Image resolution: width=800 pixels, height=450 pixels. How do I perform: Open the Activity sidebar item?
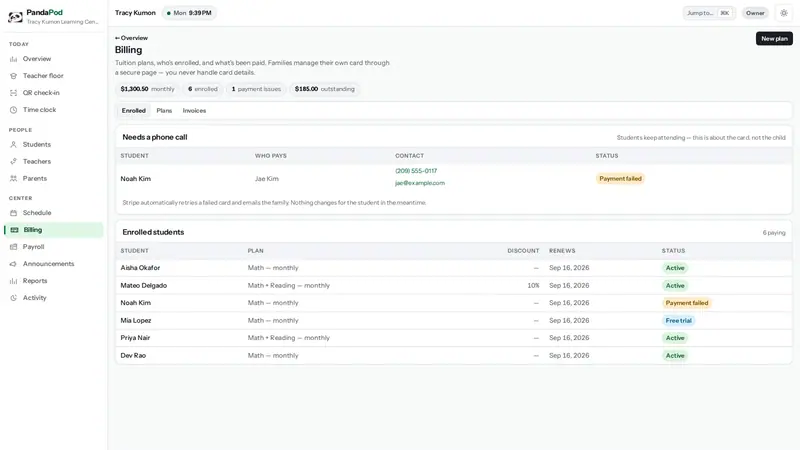click(54, 298)
